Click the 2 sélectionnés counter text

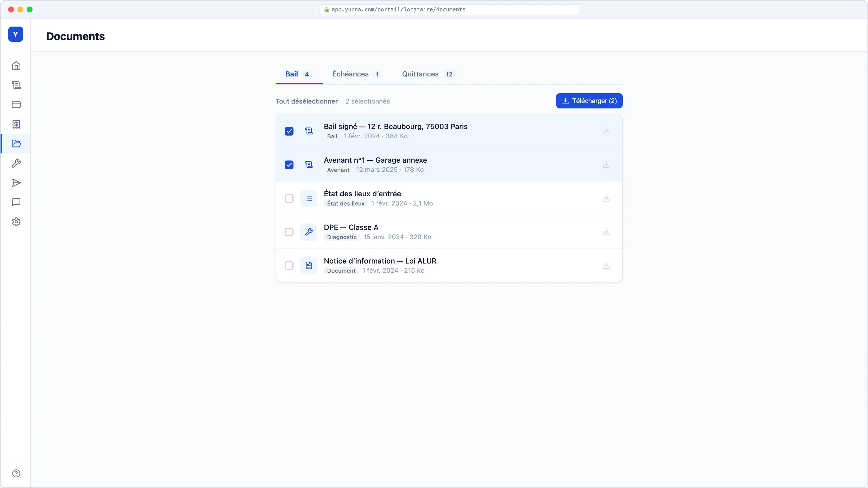368,101
